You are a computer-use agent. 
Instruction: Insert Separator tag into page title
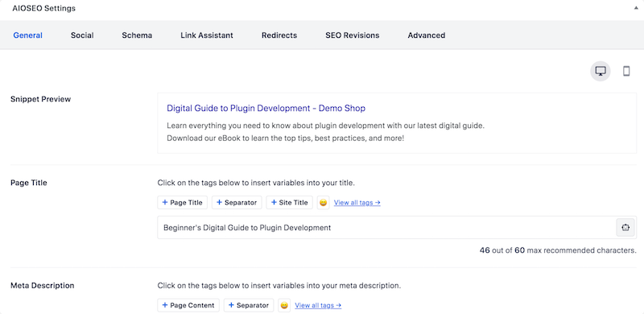237,202
